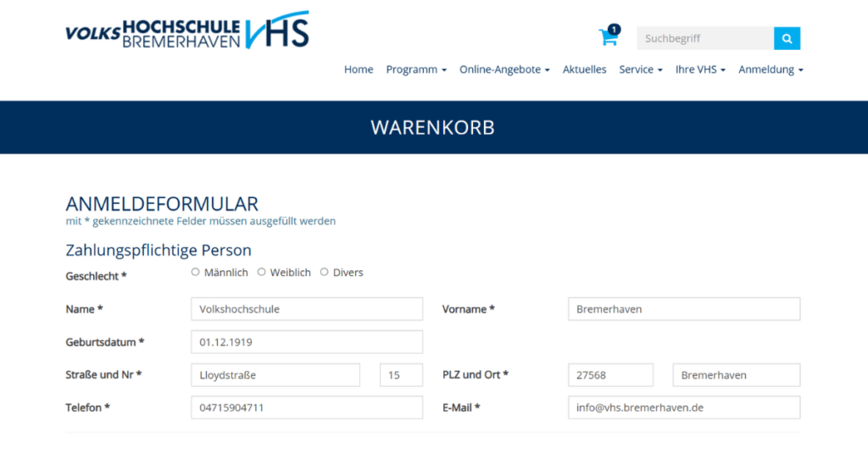Focus the E-Mail input field

pos(683,407)
